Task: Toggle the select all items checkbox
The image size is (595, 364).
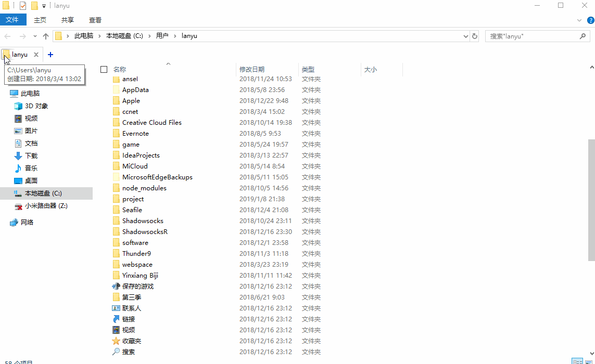Action: coord(104,69)
